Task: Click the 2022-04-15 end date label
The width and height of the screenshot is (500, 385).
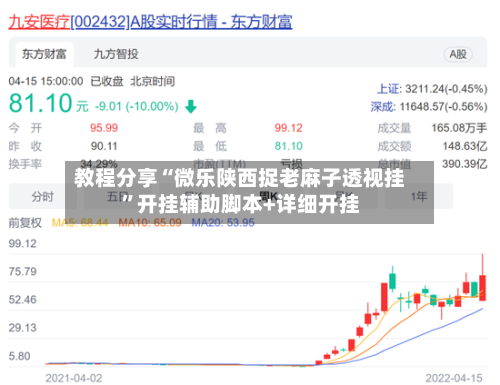Action: point(454,378)
